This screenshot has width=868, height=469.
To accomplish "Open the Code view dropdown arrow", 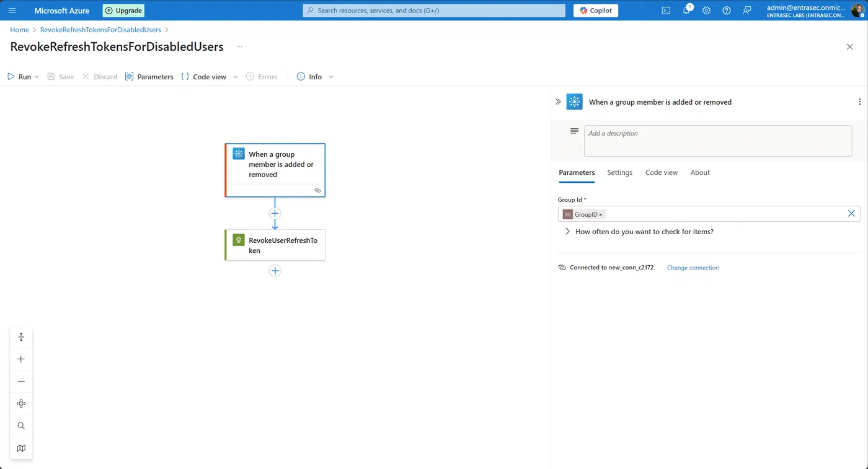I will pos(236,77).
